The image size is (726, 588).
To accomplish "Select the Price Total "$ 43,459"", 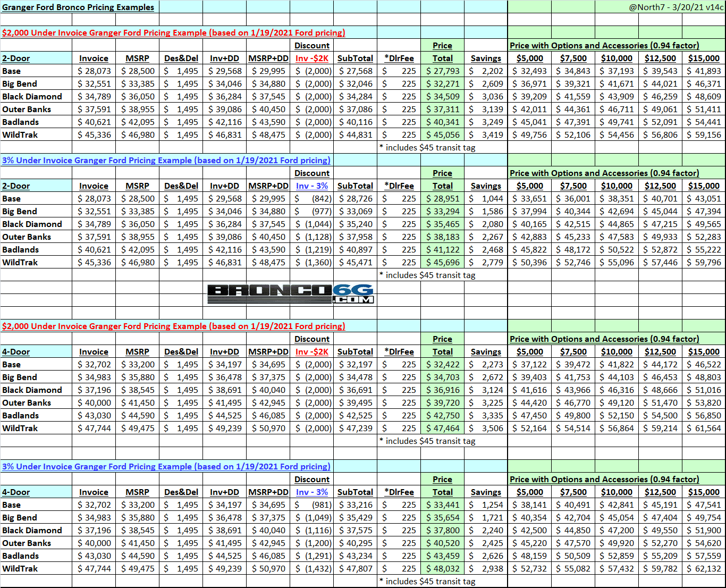I will (443, 556).
